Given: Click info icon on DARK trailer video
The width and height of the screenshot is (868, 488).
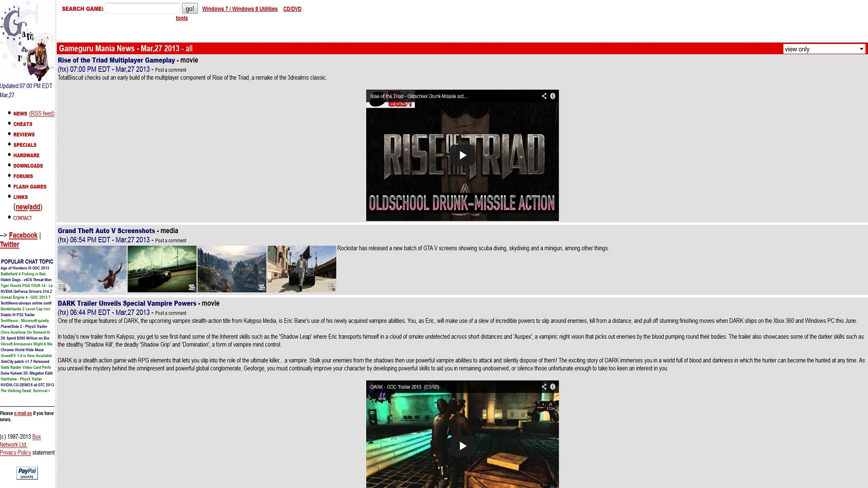Looking at the screenshot, I should pos(552,387).
